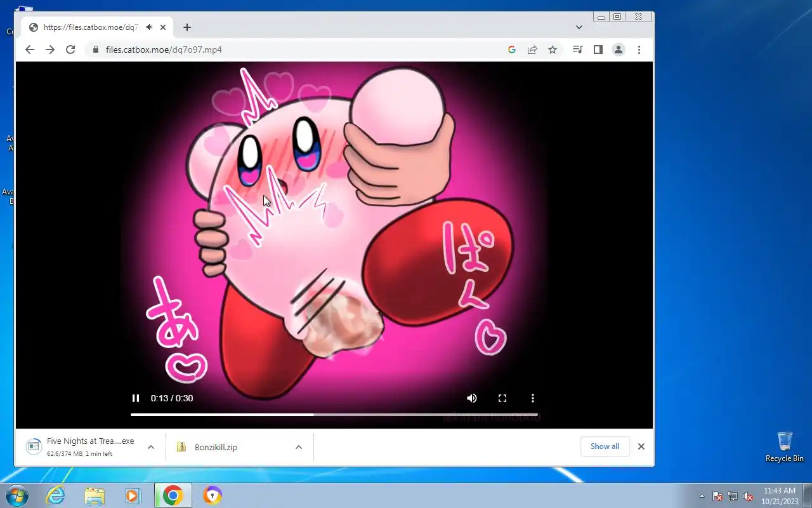Bookmark this tab with the star icon
Viewport: 812px width, 508px height.
[x=553, y=50]
